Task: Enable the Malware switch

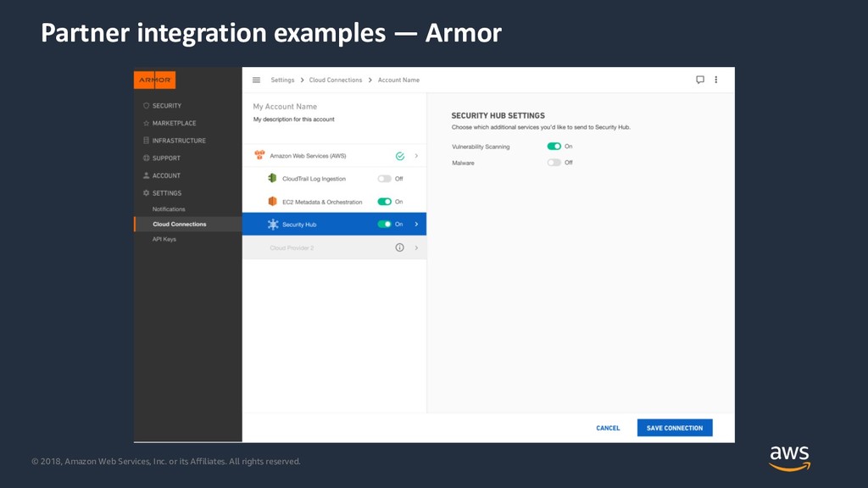Action: coord(554,163)
